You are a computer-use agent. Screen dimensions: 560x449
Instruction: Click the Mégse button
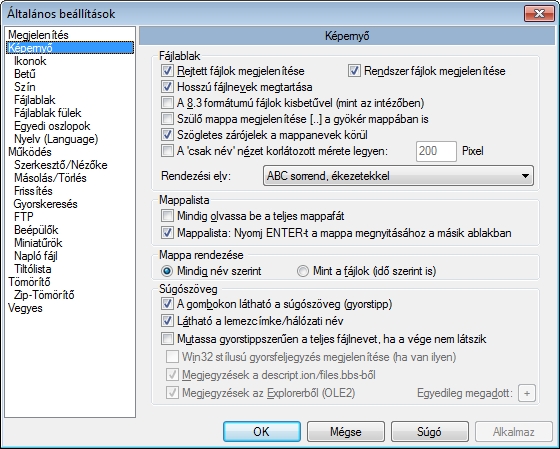tap(346, 431)
